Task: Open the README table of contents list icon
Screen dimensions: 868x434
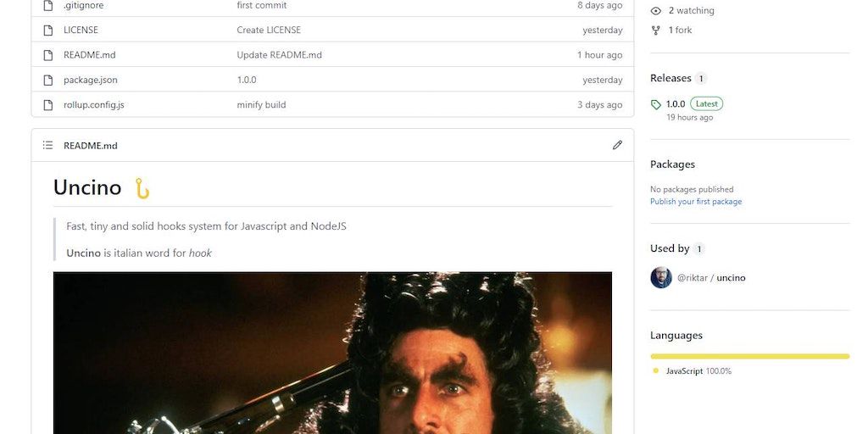Action: [47, 145]
